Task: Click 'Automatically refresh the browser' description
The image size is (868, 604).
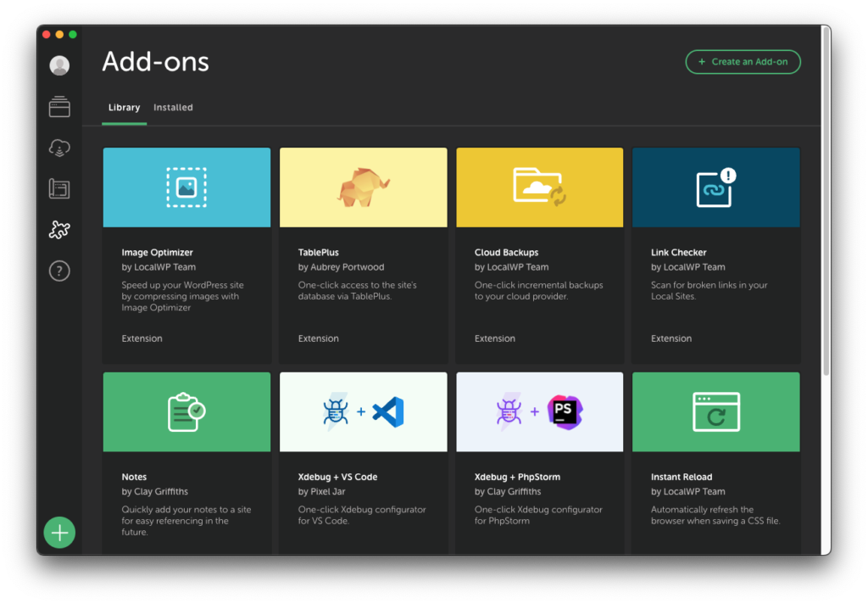Action: point(715,515)
